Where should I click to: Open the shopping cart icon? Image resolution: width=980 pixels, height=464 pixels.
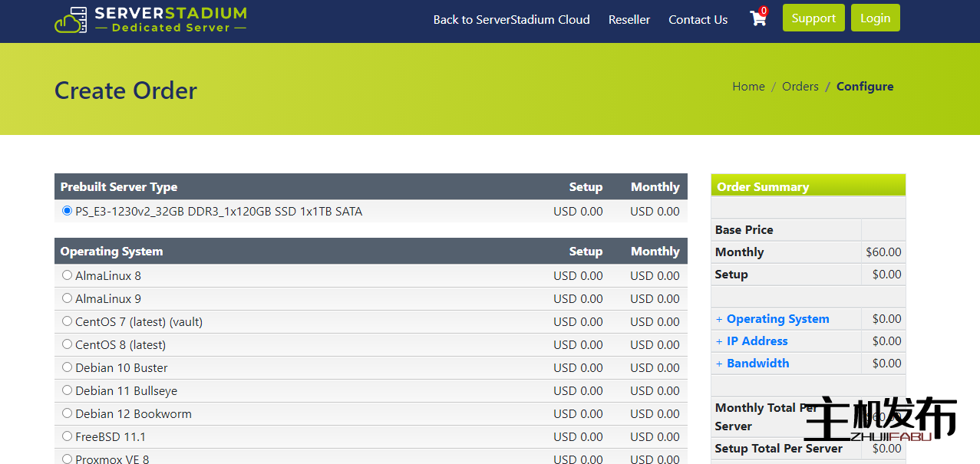(758, 19)
